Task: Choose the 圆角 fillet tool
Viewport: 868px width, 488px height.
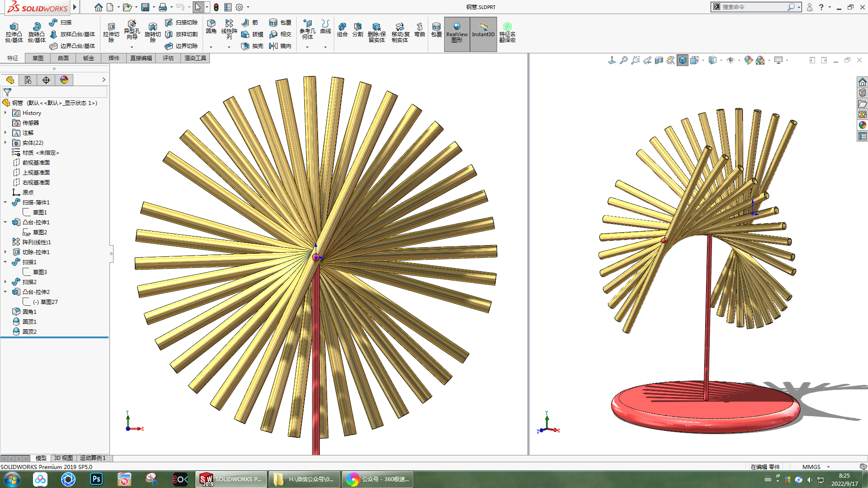Action: point(211,27)
